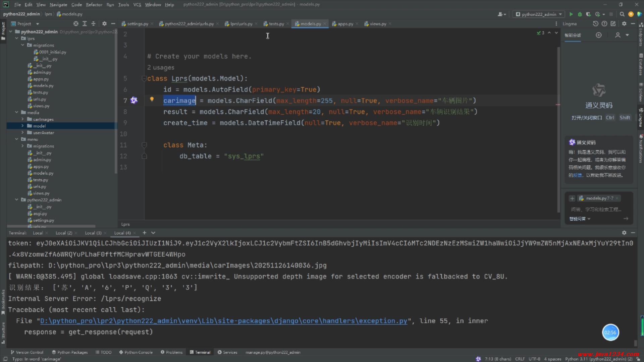
Task: Expand the carImages folder
Action: [x=22, y=119]
